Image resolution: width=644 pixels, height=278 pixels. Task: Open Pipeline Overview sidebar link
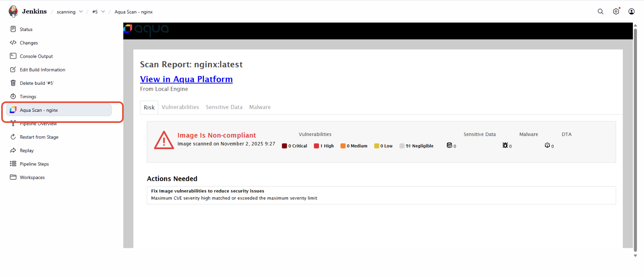click(59, 124)
